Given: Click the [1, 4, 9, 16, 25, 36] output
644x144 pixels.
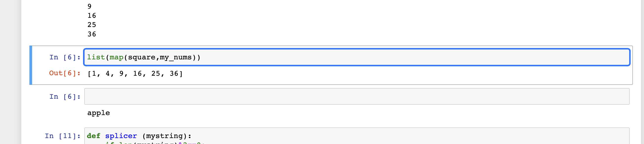Looking at the screenshot, I should click(135, 73).
